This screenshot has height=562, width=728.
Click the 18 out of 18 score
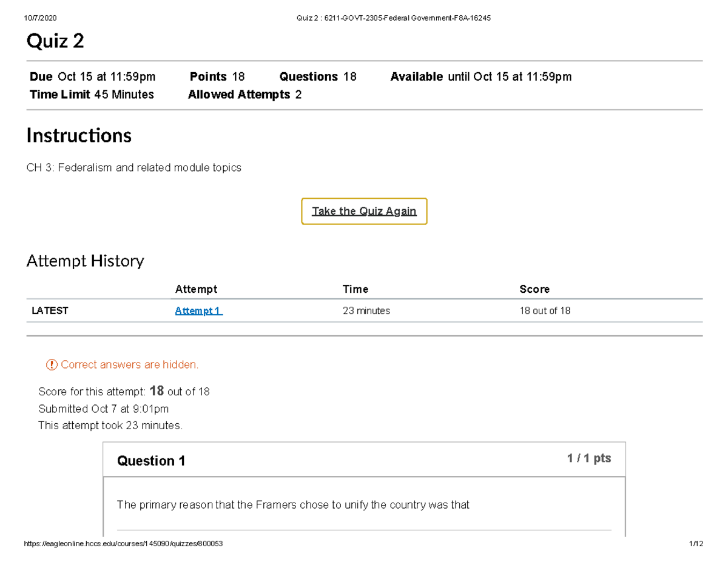pos(545,310)
